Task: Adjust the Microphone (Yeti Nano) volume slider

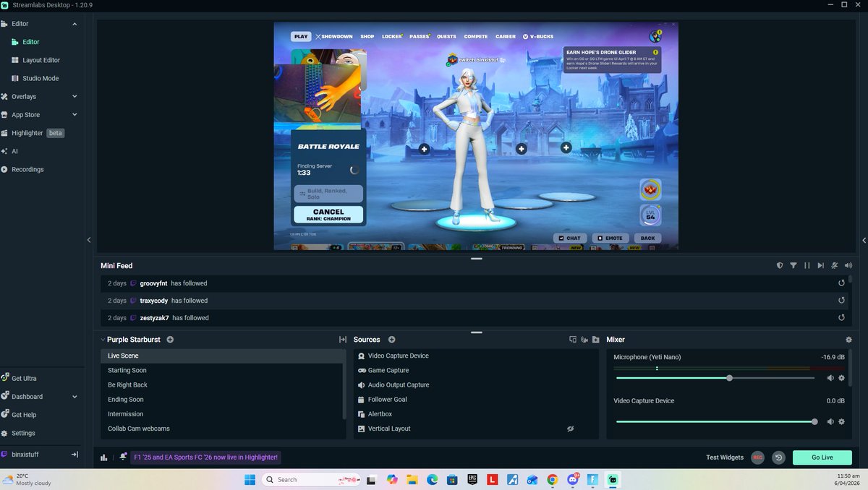Action: 715,378
